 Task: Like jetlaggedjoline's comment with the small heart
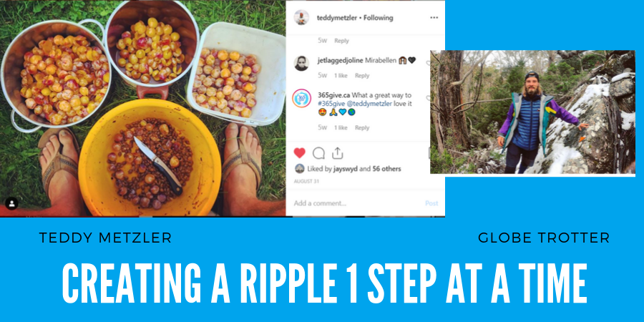428,63
